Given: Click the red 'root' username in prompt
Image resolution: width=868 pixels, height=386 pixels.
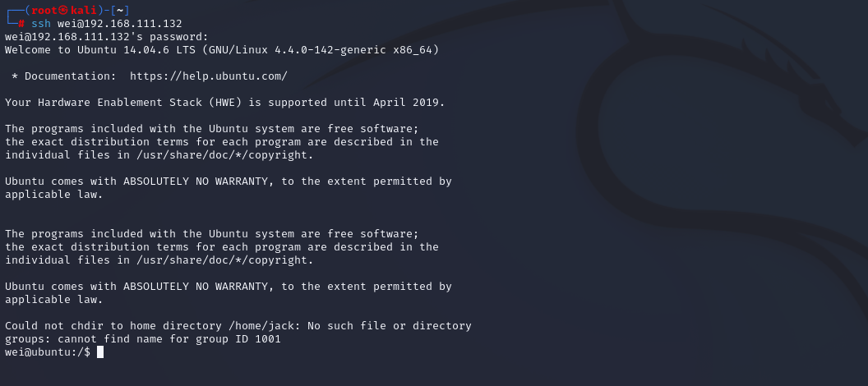Looking at the screenshot, I should (x=44, y=11).
